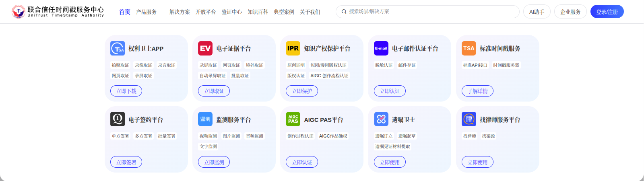Click the 图片监测 tag

(x=231, y=136)
